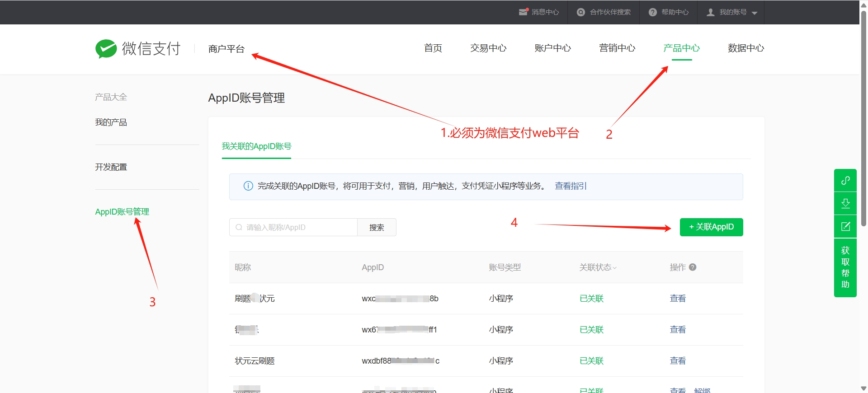Viewport: 868px width, 393px height.
Task: Click the 搜索 button
Action: coord(377,227)
